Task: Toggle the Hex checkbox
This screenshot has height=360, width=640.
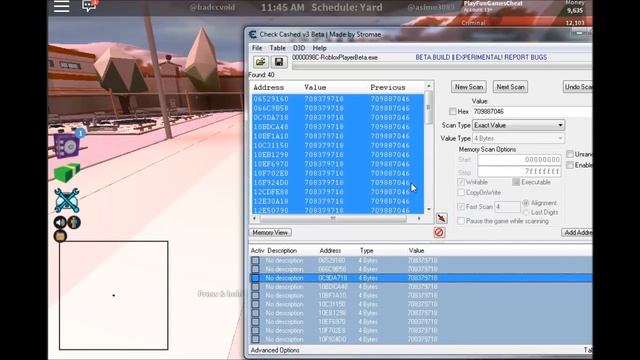Action: [453, 111]
